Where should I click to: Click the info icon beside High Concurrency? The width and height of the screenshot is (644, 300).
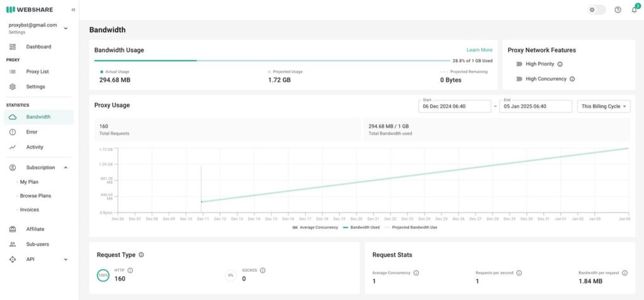point(572,79)
